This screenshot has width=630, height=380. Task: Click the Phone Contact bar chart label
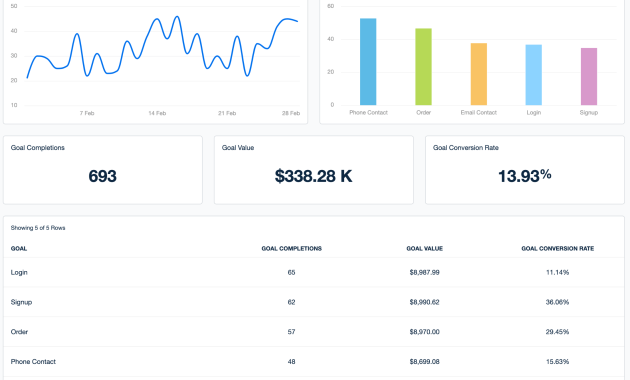(368, 112)
